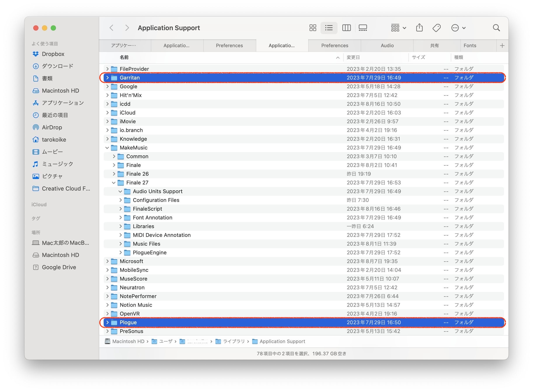Collapse the Finale 27 folder
Viewport: 533px width, 392px height.
pos(114,183)
